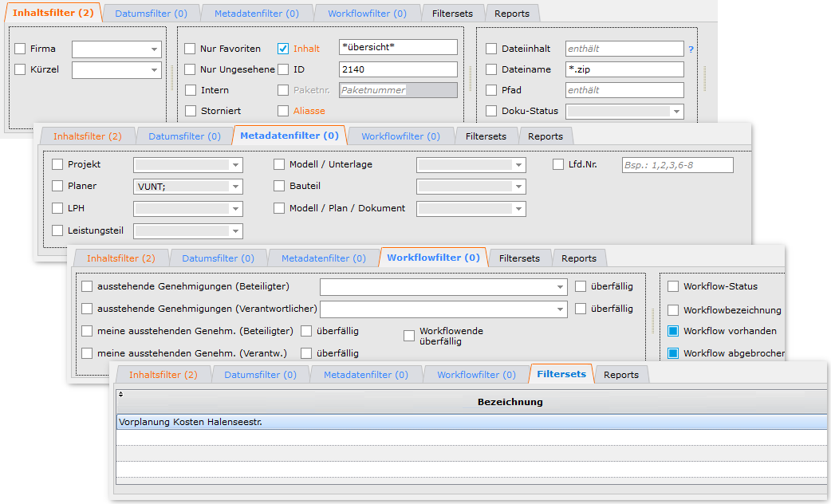Check the Workflowende überfällig box
This screenshot has width=831, height=504.
[x=409, y=336]
